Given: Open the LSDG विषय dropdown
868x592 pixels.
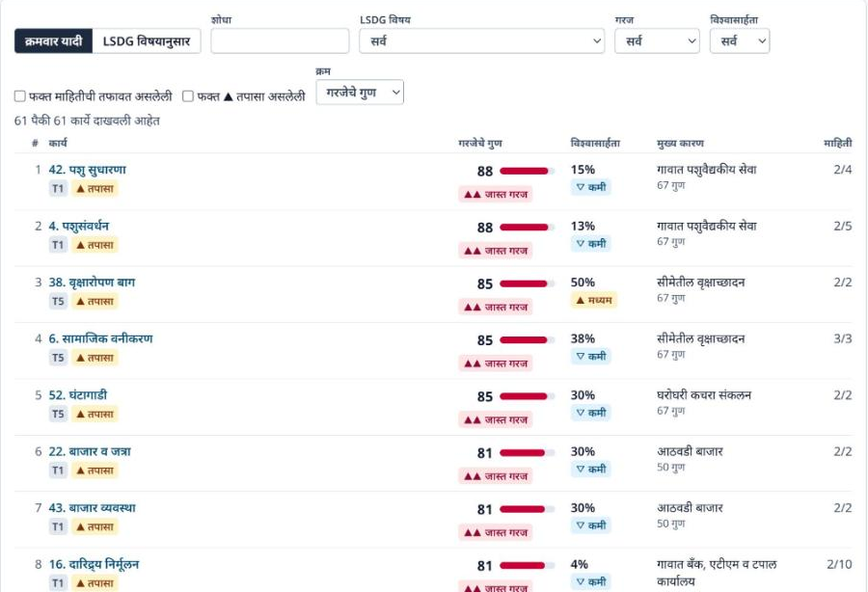Looking at the screenshot, I should (481, 40).
